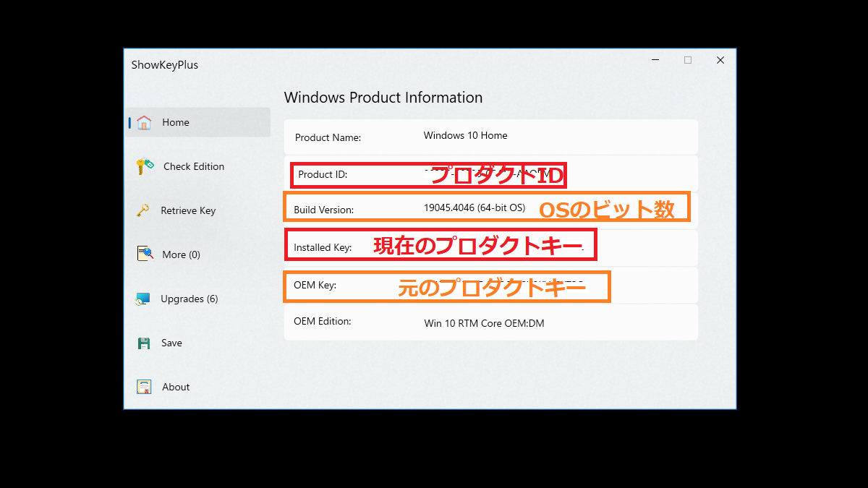Click the Home house icon

coord(144,122)
